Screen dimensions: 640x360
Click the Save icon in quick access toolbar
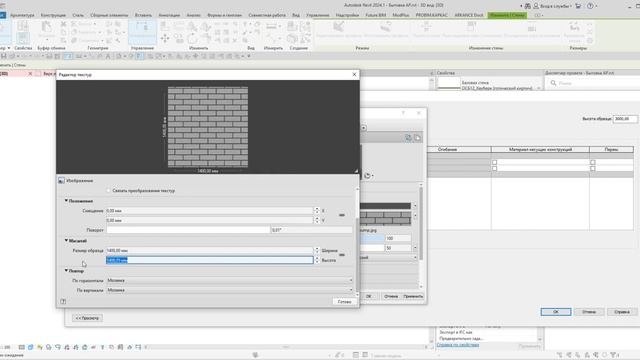pyautogui.click(x=4, y=56)
